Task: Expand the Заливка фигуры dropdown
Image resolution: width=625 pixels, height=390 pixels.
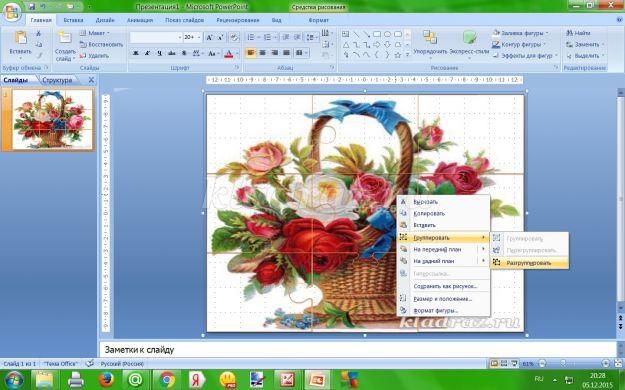Action: click(x=547, y=33)
